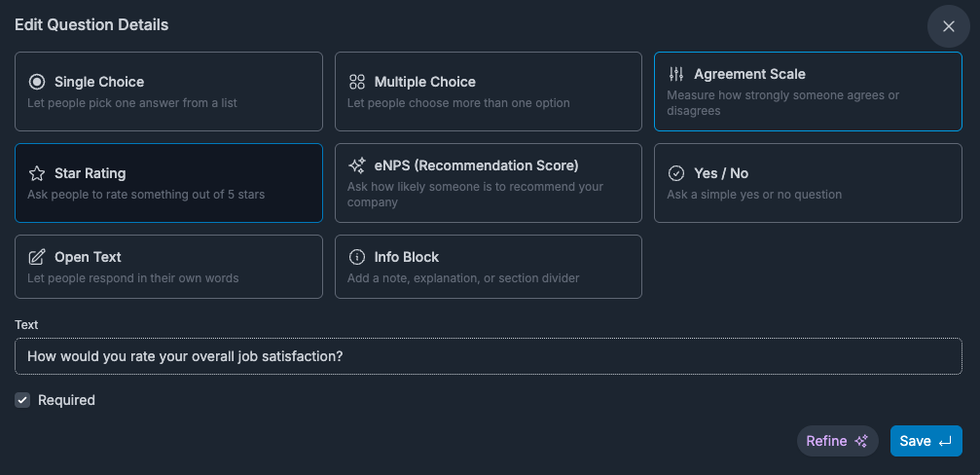
Task: Choose the Yes / No question type card
Action: (808, 182)
